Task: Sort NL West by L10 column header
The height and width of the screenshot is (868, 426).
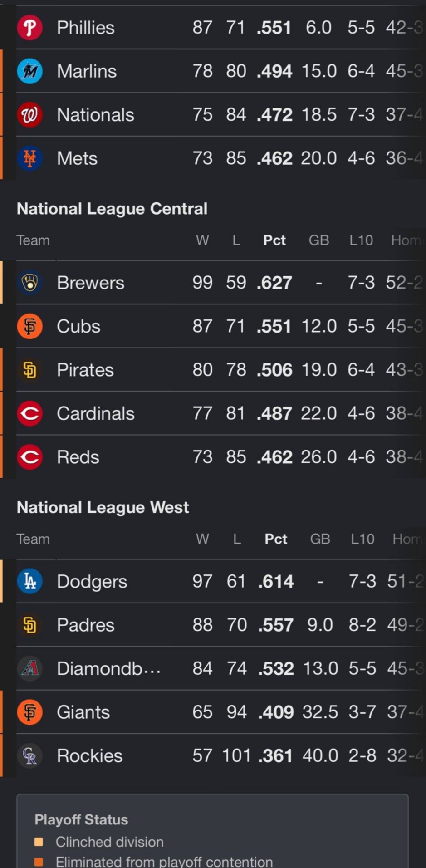Action: 362,539
